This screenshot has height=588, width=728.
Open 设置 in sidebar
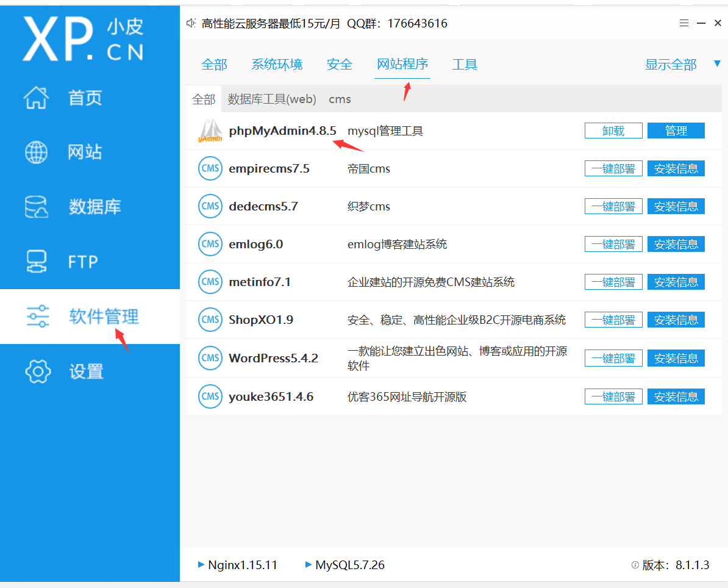(87, 371)
